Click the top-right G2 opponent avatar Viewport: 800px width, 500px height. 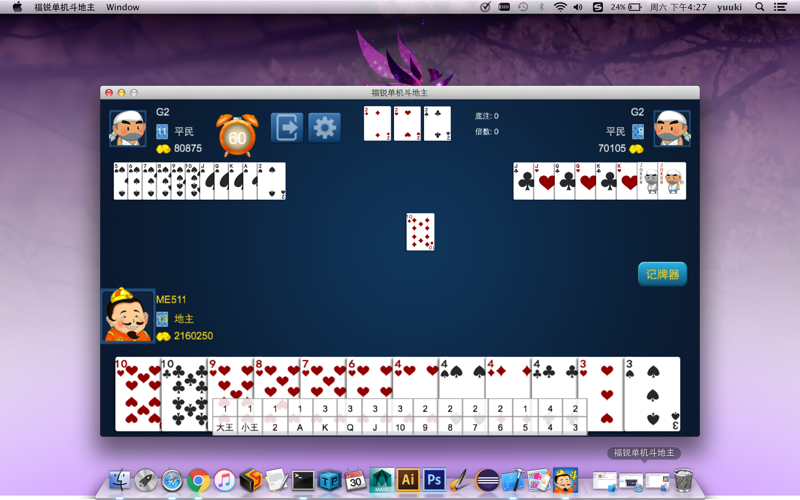point(672,129)
